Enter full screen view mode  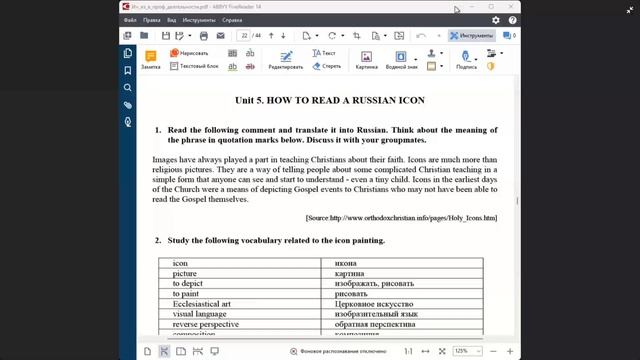pyautogui.click(x=215, y=351)
